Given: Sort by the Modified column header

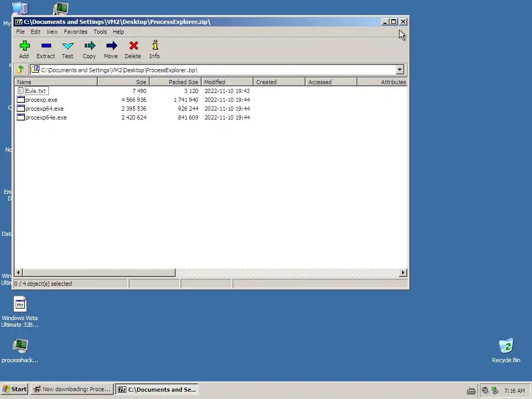Looking at the screenshot, I should [x=228, y=82].
